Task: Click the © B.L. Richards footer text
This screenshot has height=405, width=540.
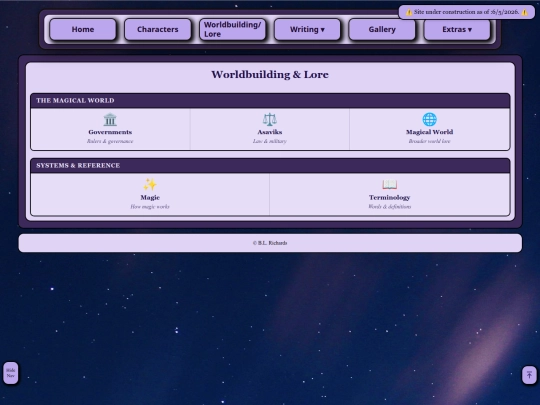Action: click(270, 243)
